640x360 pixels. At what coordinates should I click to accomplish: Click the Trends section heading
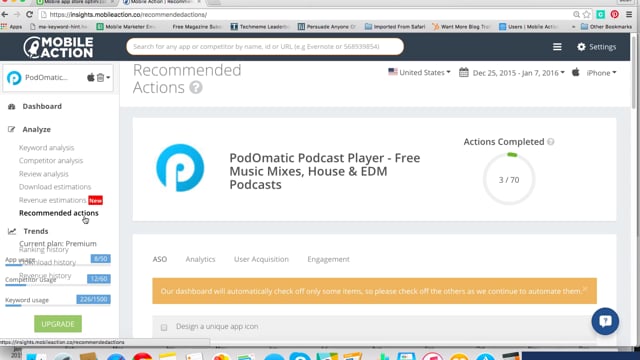point(36,231)
